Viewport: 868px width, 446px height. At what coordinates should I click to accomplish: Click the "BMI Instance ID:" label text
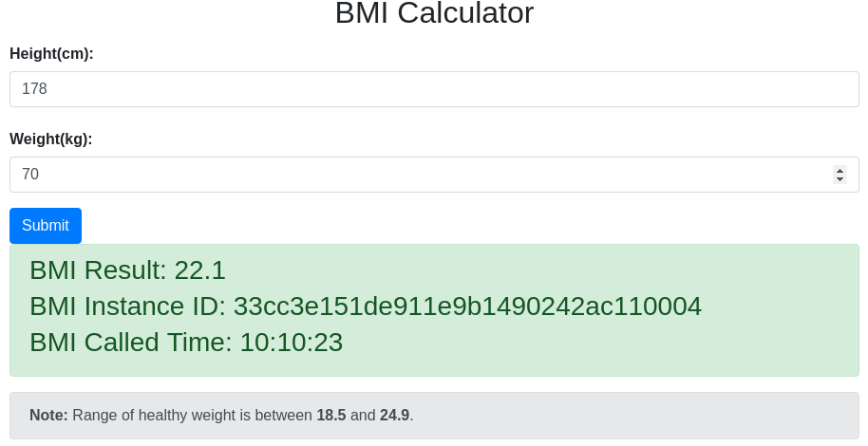click(128, 307)
